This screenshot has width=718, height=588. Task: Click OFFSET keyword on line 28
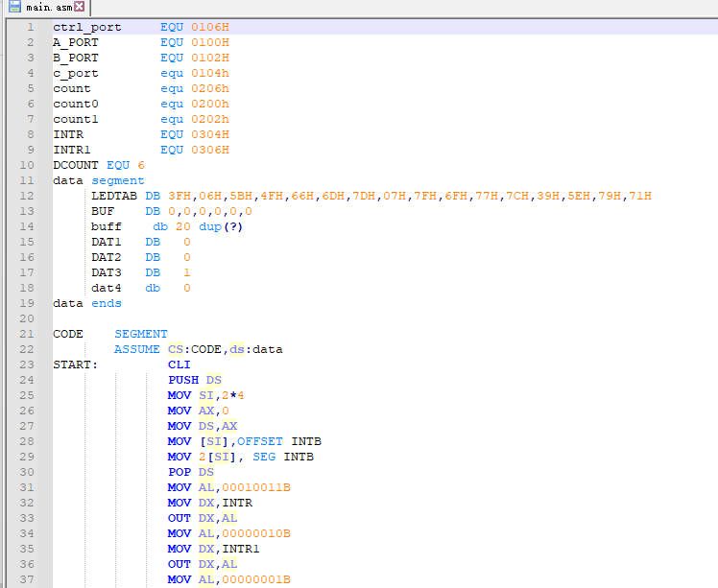(259, 441)
